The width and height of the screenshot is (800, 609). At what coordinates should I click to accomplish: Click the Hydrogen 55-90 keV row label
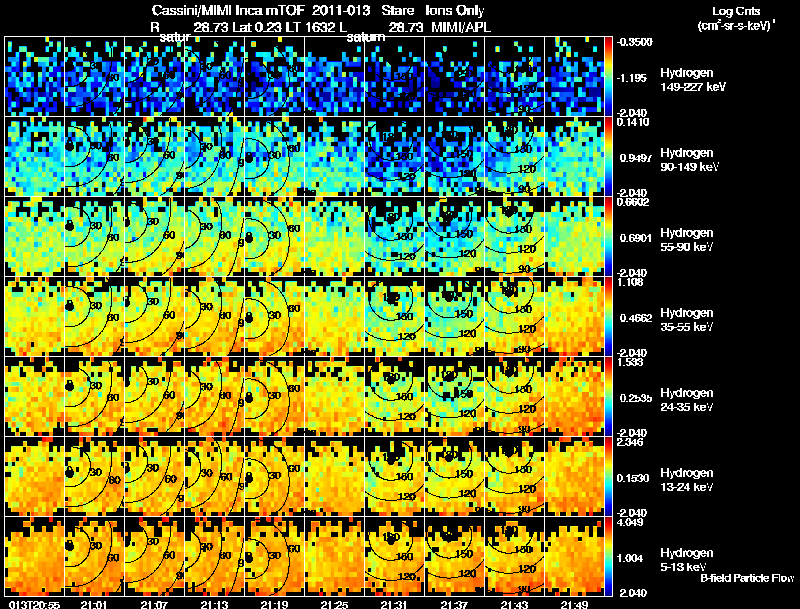point(687,240)
